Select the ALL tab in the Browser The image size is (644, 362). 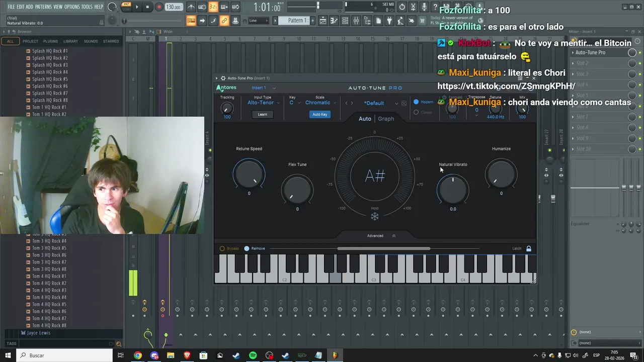[x=10, y=41]
